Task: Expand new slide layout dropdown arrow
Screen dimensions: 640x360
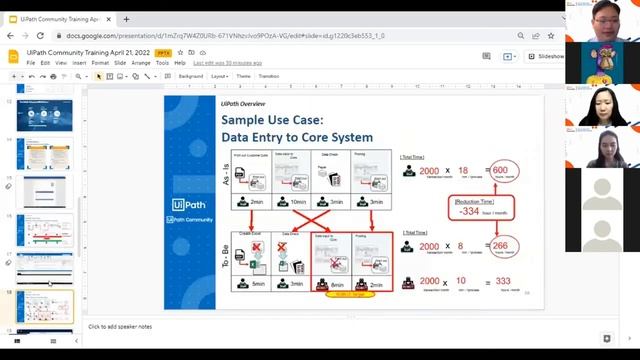Action: (x=22, y=76)
